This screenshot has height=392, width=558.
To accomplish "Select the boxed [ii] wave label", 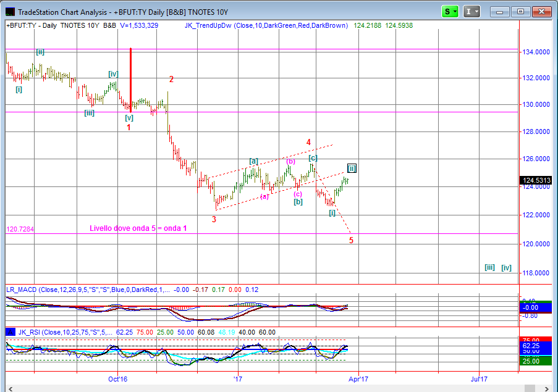I will click(352, 168).
